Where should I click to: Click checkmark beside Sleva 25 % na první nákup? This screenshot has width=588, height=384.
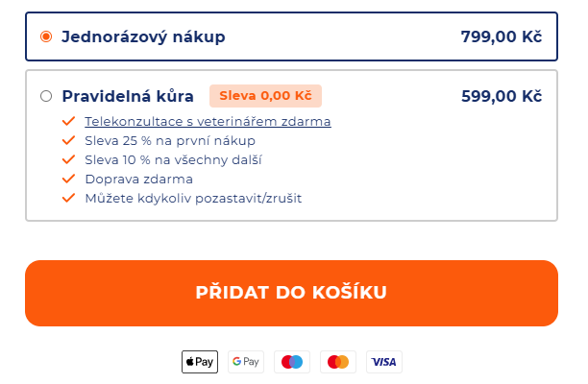point(68,141)
